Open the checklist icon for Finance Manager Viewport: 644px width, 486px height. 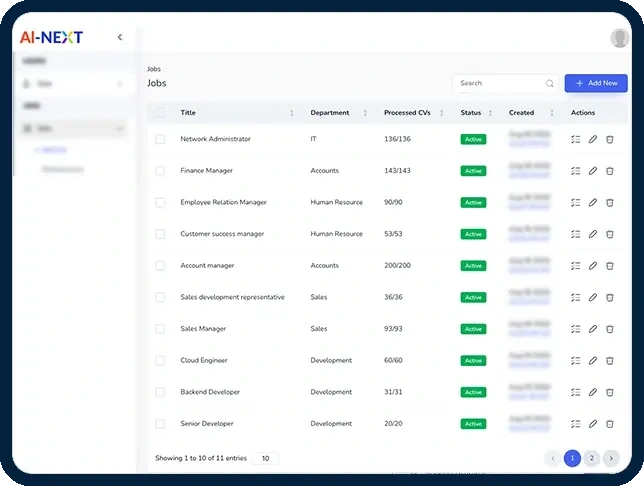[575, 171]
